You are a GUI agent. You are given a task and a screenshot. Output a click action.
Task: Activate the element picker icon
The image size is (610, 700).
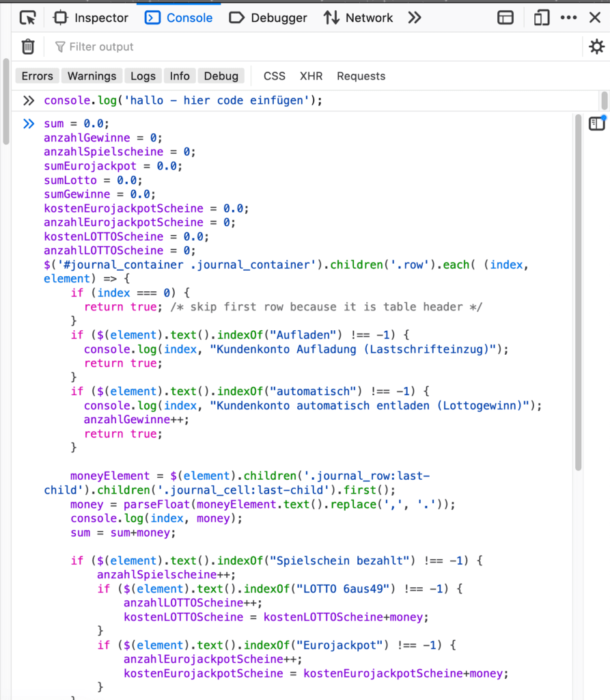[x=28, y=18]
